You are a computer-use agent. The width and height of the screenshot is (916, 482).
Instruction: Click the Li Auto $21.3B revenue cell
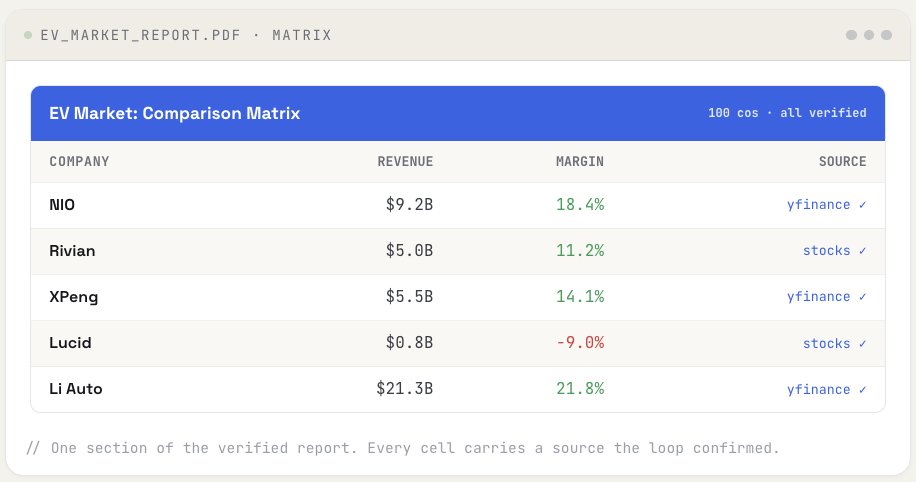[404, 389]
